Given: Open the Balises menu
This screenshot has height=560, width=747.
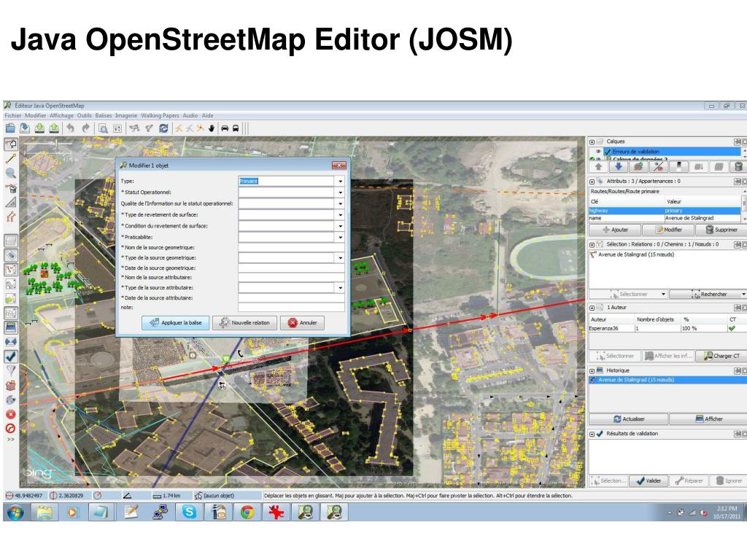Looking at the screenshot, I should point(103,115).
